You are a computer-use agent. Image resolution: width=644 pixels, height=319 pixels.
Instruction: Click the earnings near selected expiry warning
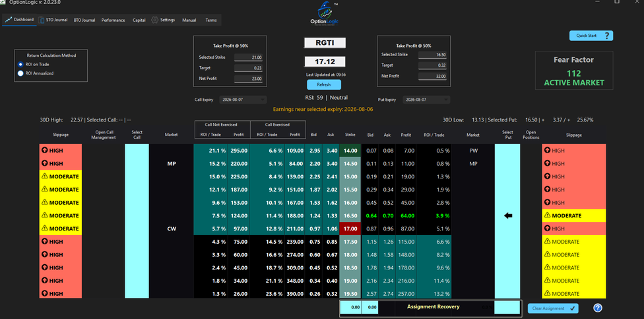323,110
